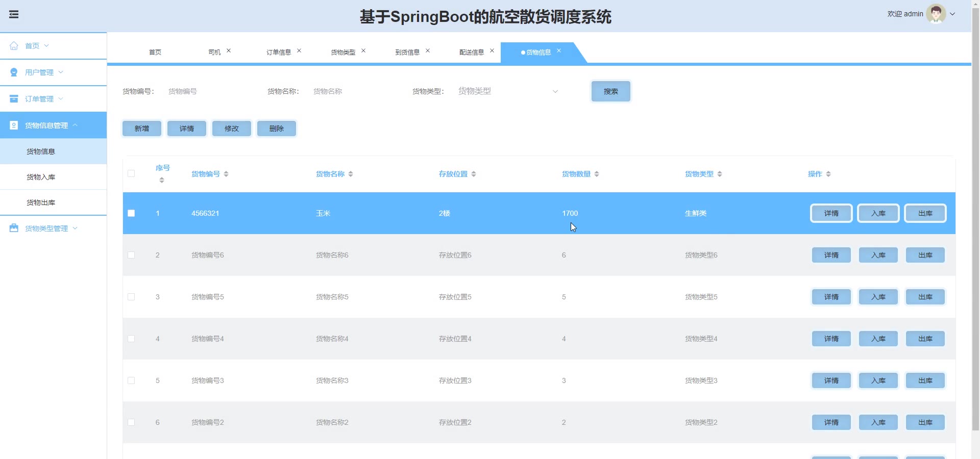Viewport: 980px width, 459px height.
Task: Click the 1700 quantity cell
Action: coord(570,213)
